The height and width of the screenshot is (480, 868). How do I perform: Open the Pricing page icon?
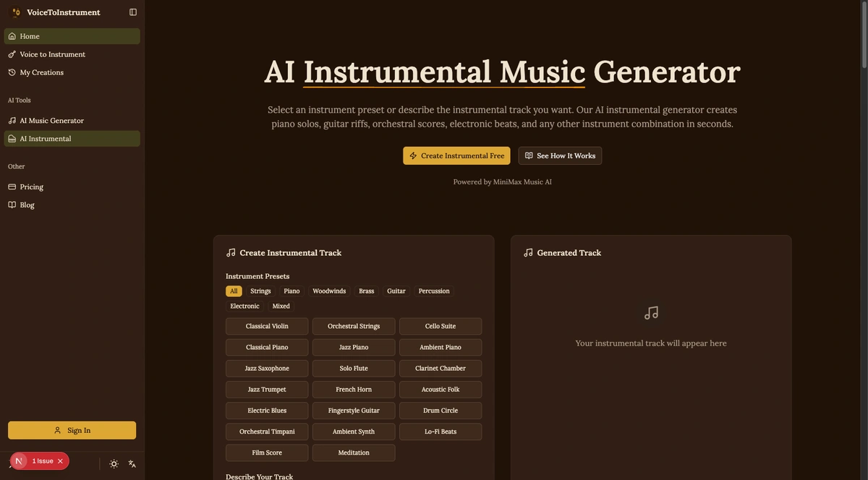[12, 187]
